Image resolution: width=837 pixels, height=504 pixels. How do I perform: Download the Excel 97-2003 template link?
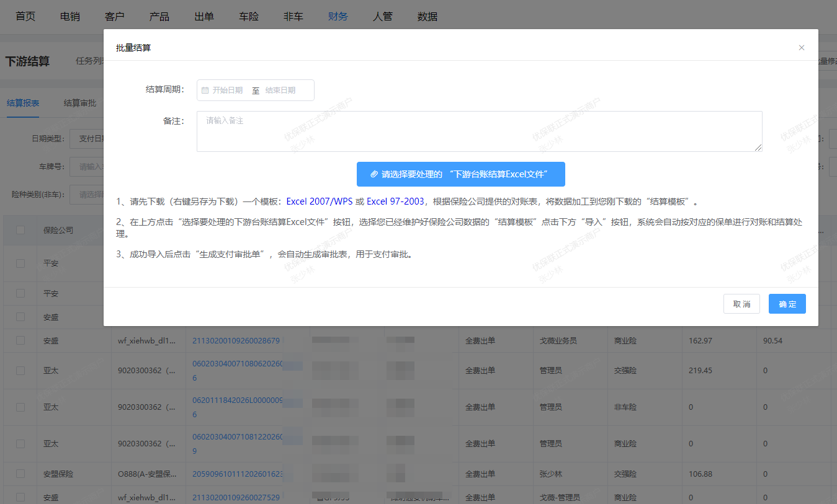pos(395,201)
